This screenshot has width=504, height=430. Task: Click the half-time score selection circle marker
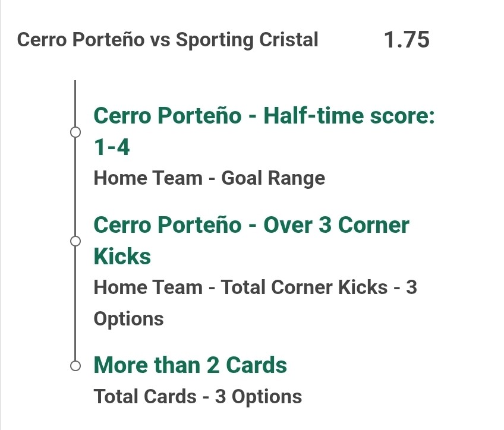coord(75,132)
